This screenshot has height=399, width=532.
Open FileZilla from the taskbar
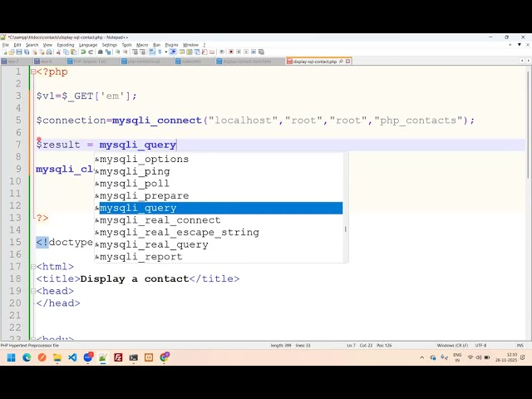pos(118,357)
